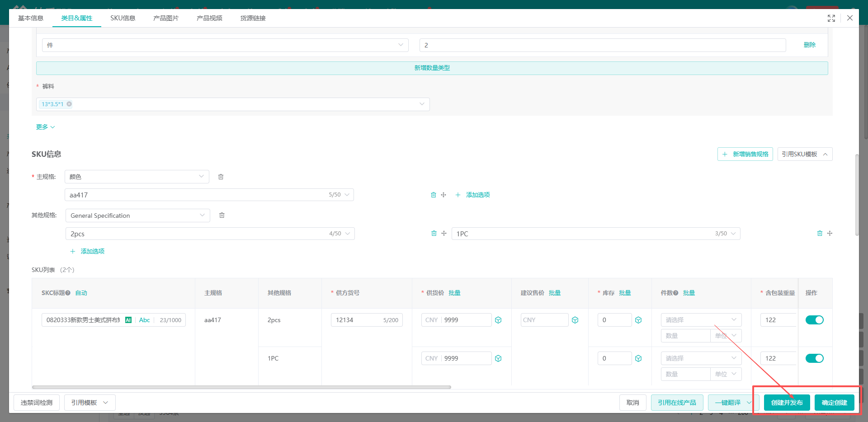This screenshot has height=422, width=868.
Task: Remove the 13*3.5*1 tag
Action: (69, 104)
